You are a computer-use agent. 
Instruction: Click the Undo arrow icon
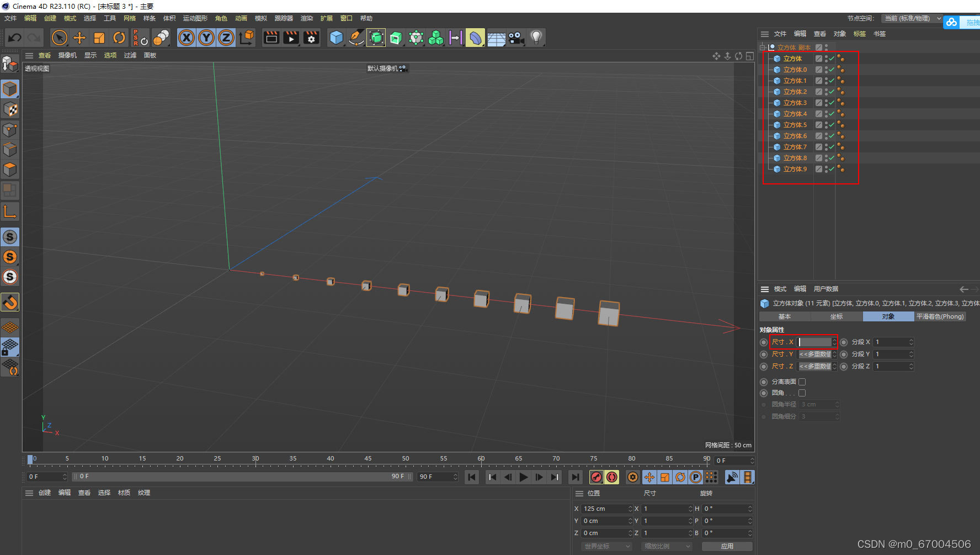click(15, 38)
